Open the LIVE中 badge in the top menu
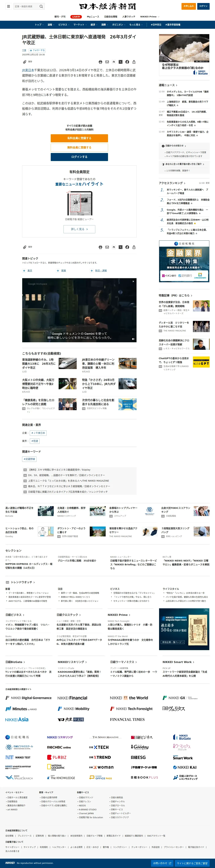Viewport: 215px width, 868px height. [x=76, y=17]
